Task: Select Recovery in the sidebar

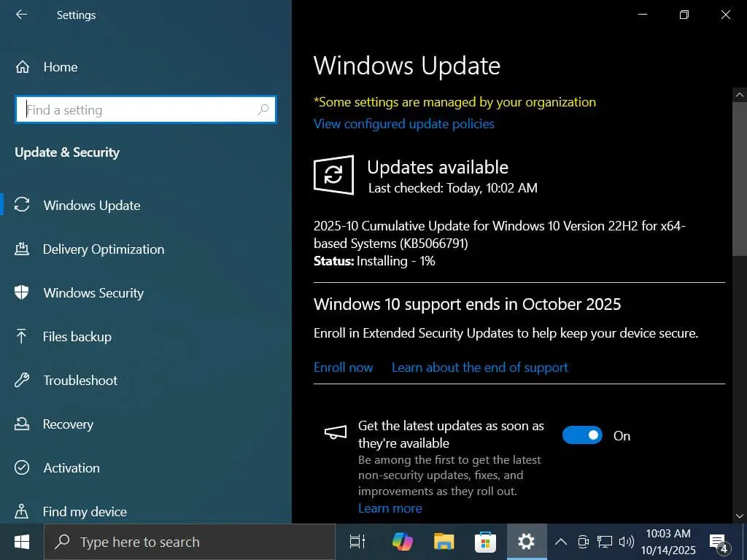Action: [x=68, y=424]
